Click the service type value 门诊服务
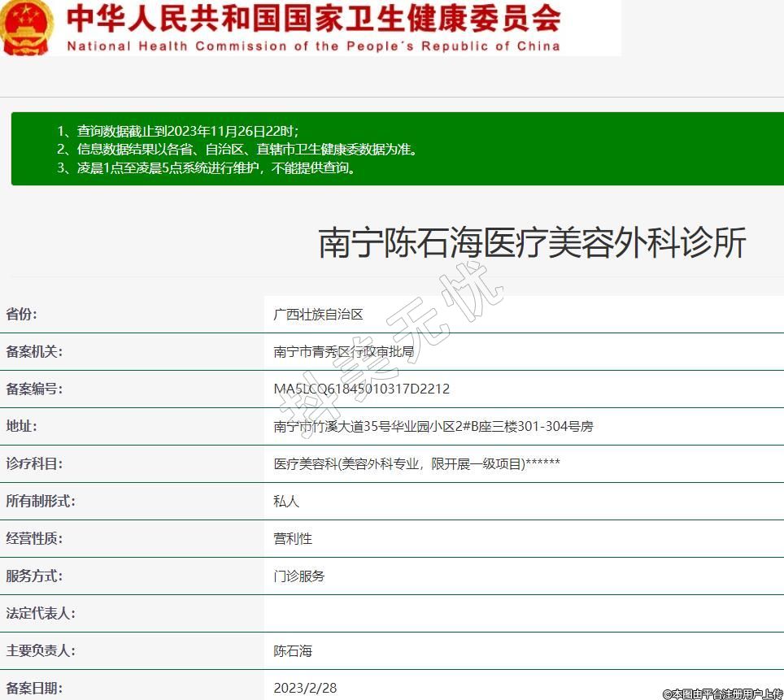 (x=299, y=576)
